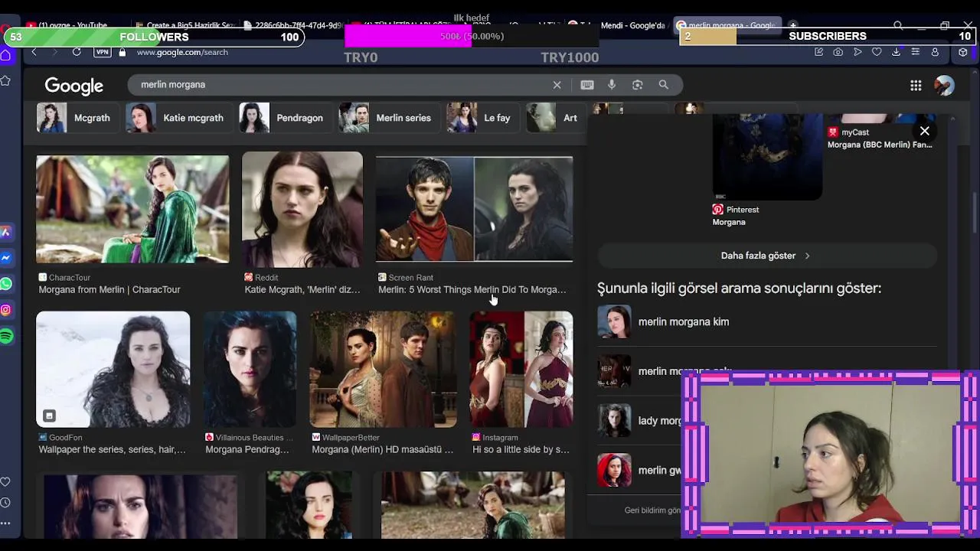Open the Villainous Beauties image

pyautogui.click(x=250, y=369)
